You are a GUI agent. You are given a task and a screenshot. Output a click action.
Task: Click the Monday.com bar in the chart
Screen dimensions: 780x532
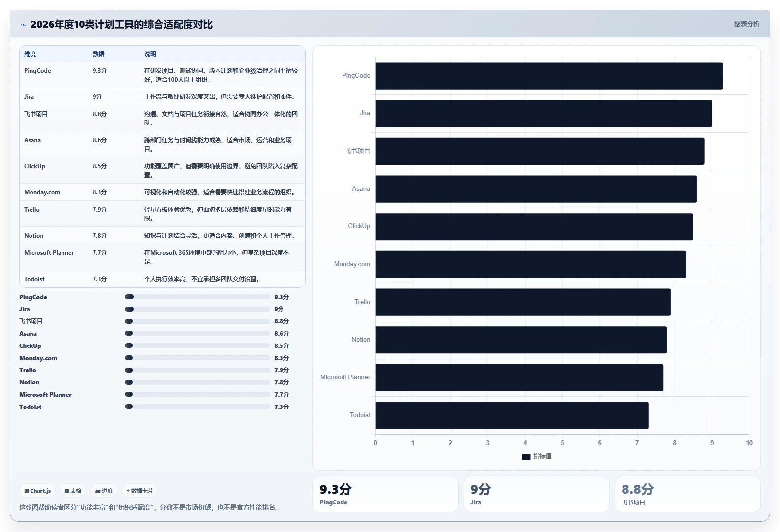(x=530, y=264)
